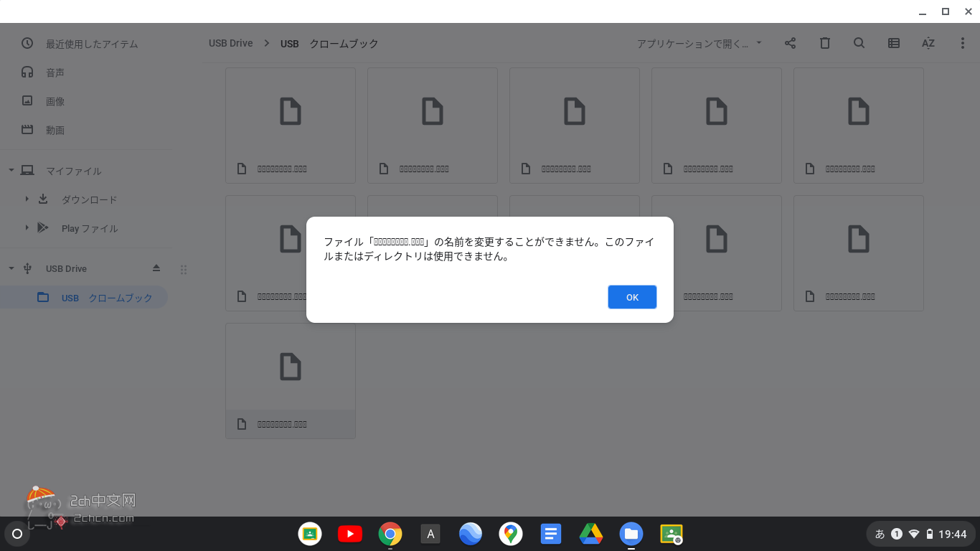Open the 19:44 clock status area
This screenshot has width=980, height=551.
point(953,534)
